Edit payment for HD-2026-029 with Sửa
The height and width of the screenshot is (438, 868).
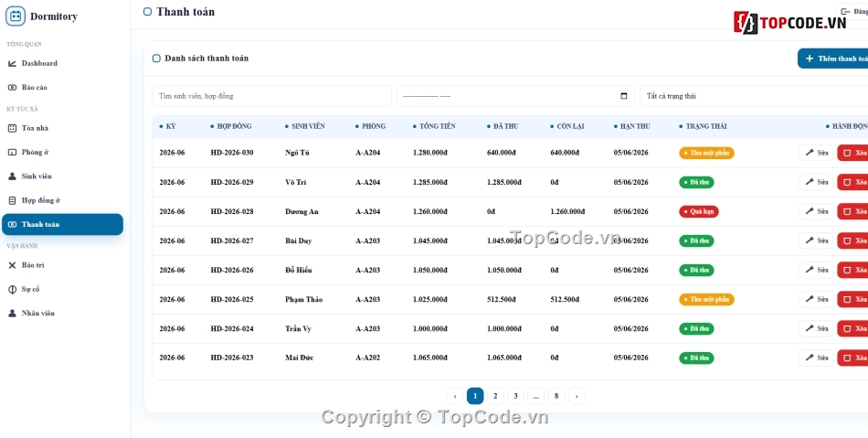[816, 182]
